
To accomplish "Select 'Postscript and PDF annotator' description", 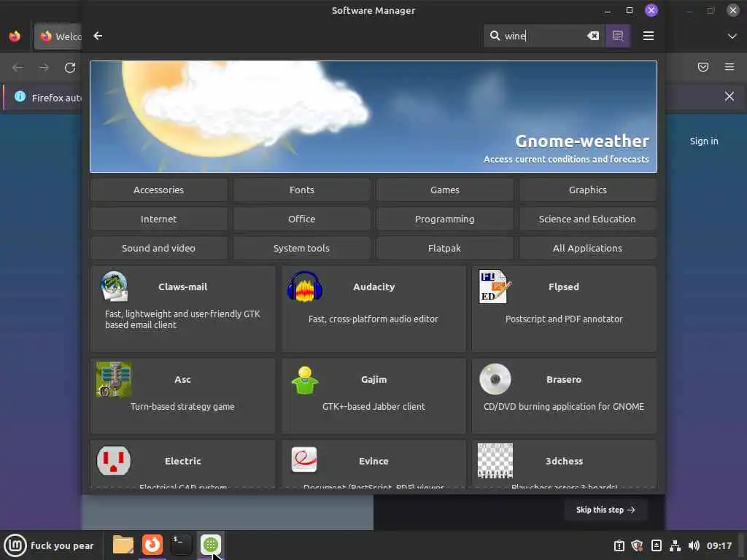I will point(564,319).
